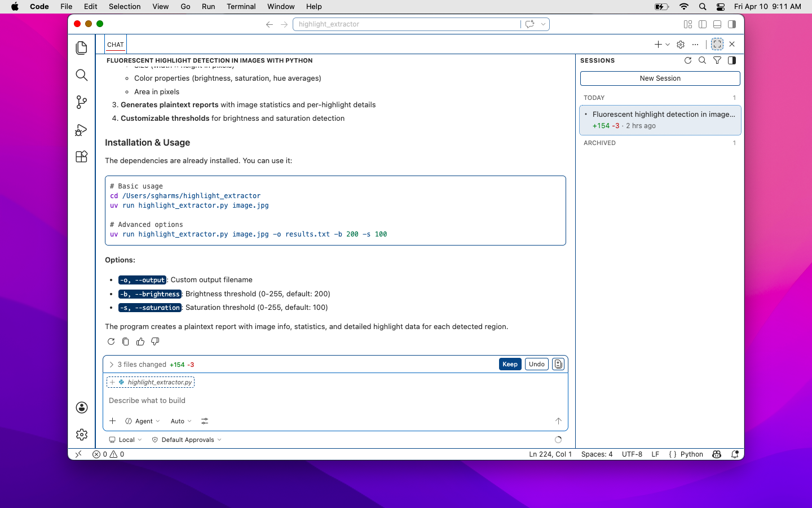Refresh the sessions list
Viewport: 812px width, 508px height.
[688, 60]
